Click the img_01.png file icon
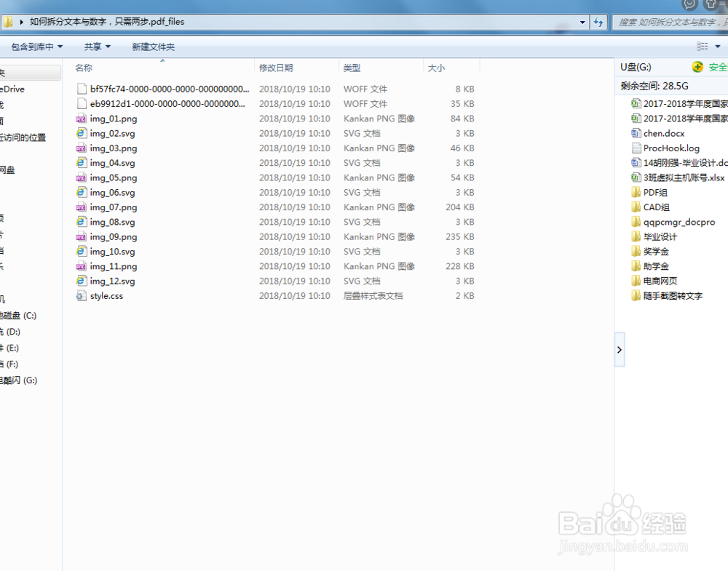This screenshot has width=728, height=571. [x=82, y=119]
